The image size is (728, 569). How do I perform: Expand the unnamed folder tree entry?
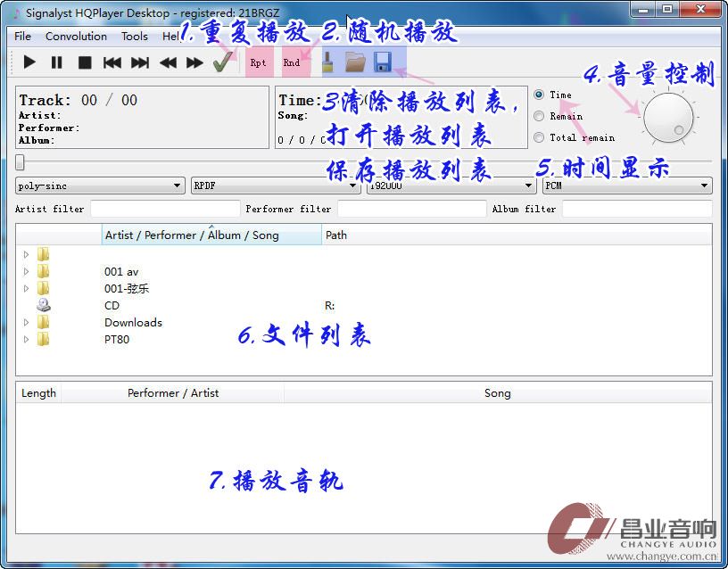pos(26,254)
